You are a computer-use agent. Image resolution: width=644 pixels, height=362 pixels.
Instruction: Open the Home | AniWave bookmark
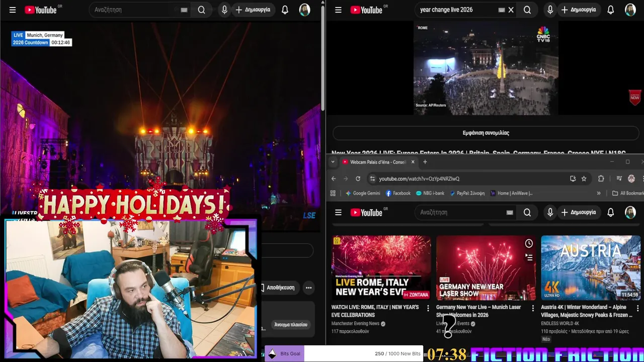[511, 193]
